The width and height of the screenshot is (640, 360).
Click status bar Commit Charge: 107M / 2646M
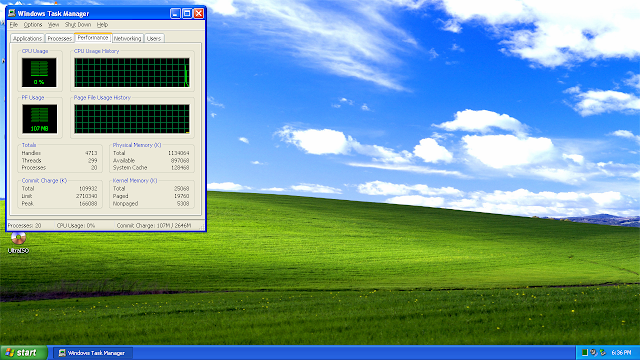pyautogui.click(x=154, y=225)
